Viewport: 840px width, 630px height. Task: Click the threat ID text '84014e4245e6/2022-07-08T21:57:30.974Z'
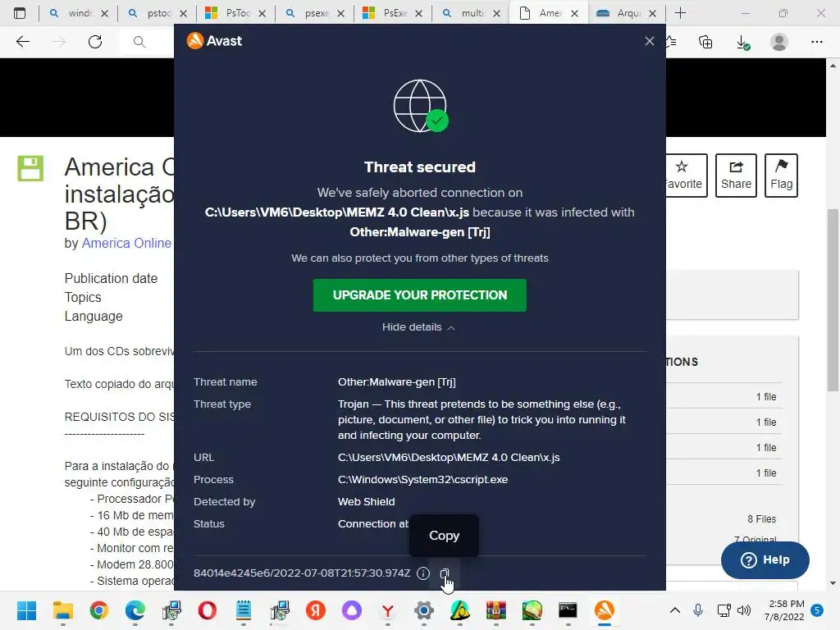click(x=302, y=573)
